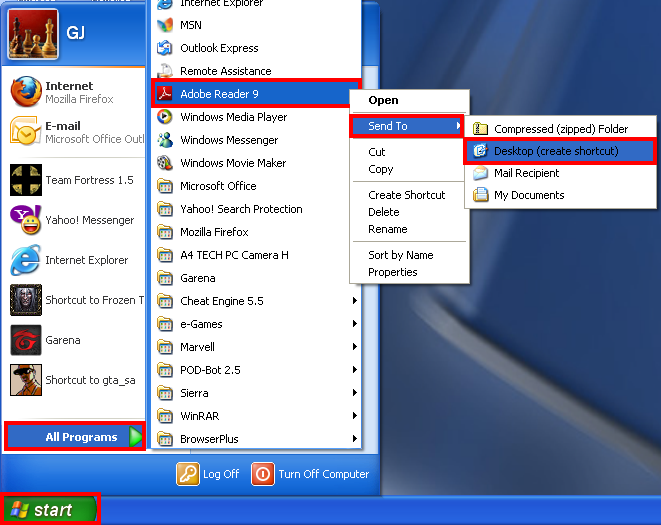Viewport: 661px width, 525px height.
Task: Open Shortcut to Frozen Throne icon
Action: [x=26, y=300]
